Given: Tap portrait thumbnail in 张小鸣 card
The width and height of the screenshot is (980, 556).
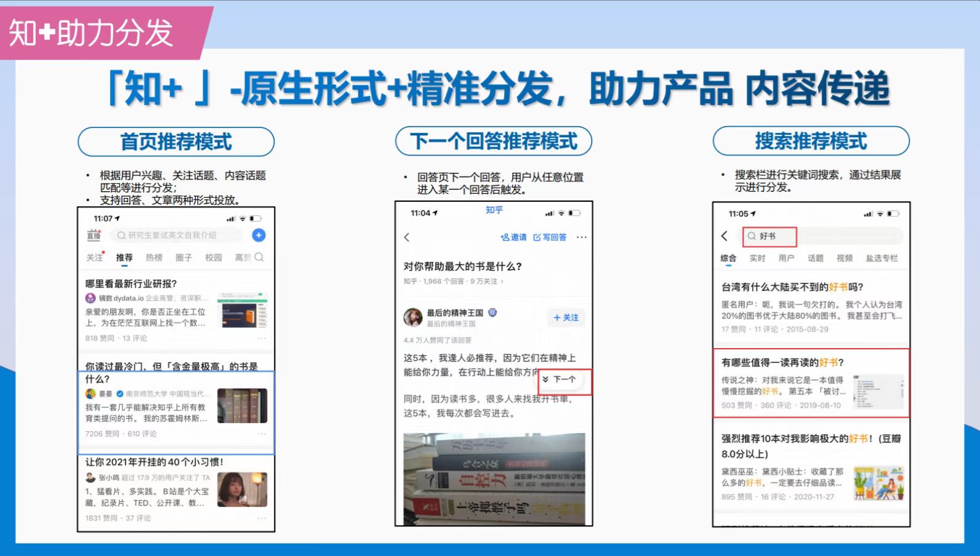Looking at the screenshot, I should tap(243, 490).
